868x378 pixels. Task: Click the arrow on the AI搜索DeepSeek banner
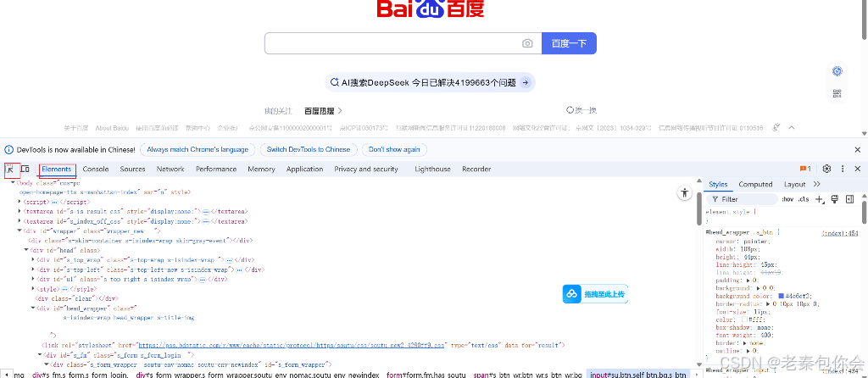click(x=526, y=82)
